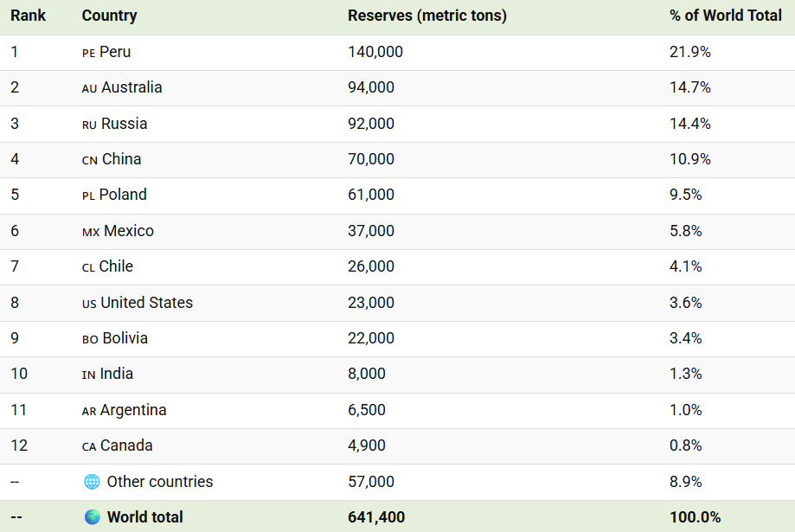795x532 pixels.
Task: Click the Reserves (metric tons) header
Action: pos(426,16)
